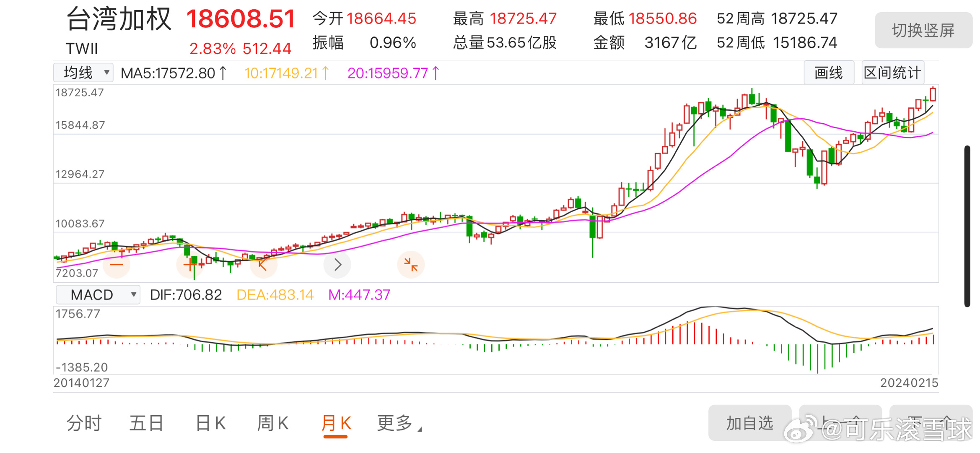The height and width of the screenshot is (453, 980).
Task: Click the DEA:483.14 value
Action: (275, 295)
